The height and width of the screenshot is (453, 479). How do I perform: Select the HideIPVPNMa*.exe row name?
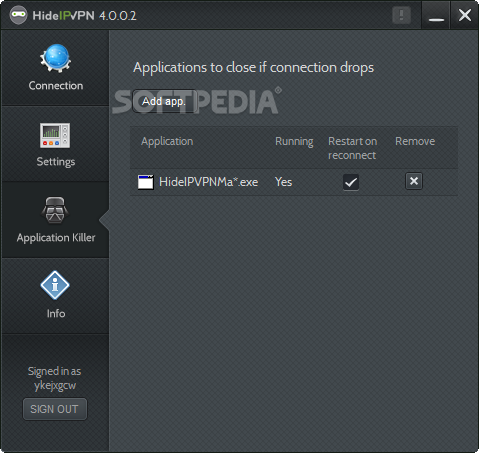208,182
